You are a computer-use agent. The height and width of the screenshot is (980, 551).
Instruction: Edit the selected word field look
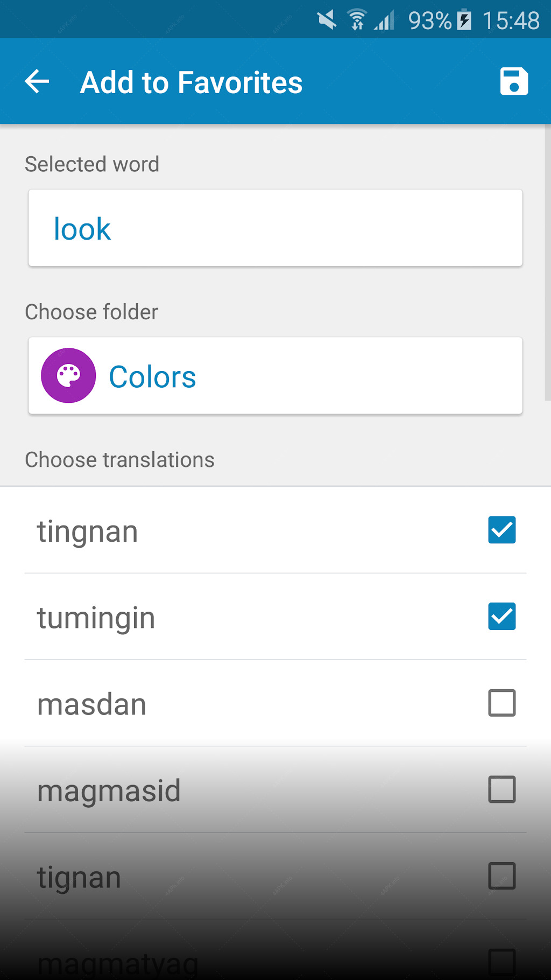pos(275,228)
